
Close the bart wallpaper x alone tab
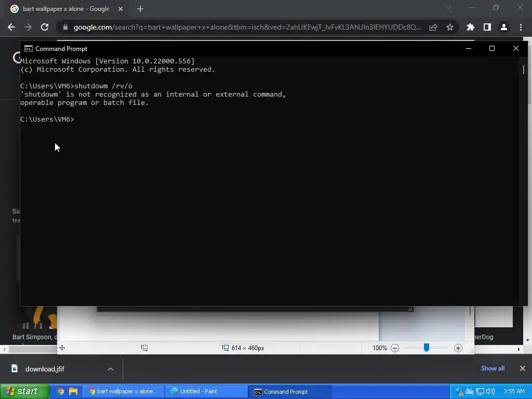click(121, 9)
